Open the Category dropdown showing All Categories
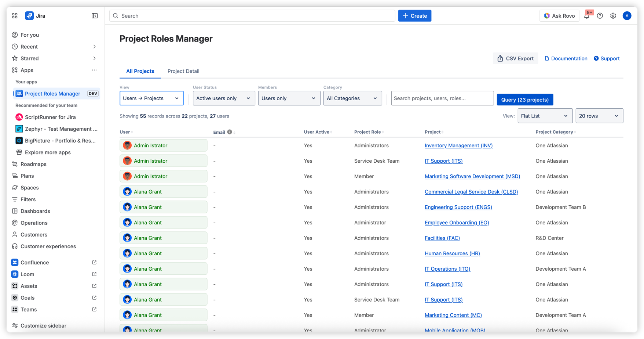This screenshot has height=339, width=644. (x=352, y=98)
